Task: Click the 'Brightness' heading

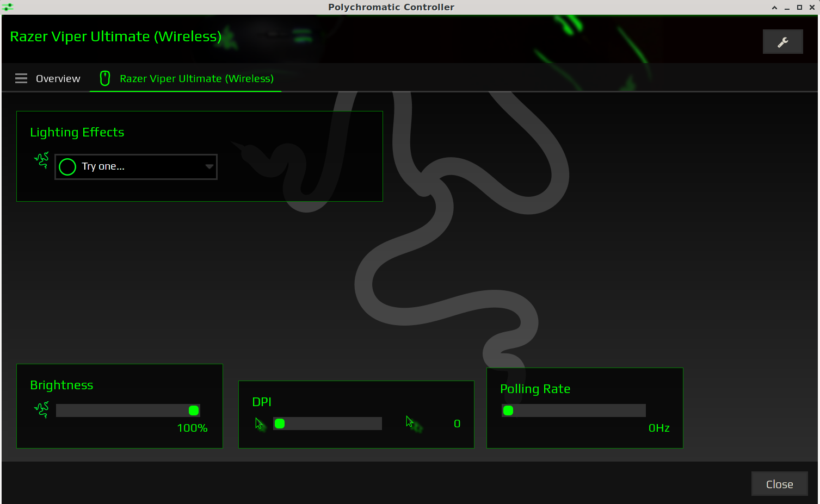Action: [61, 385]
